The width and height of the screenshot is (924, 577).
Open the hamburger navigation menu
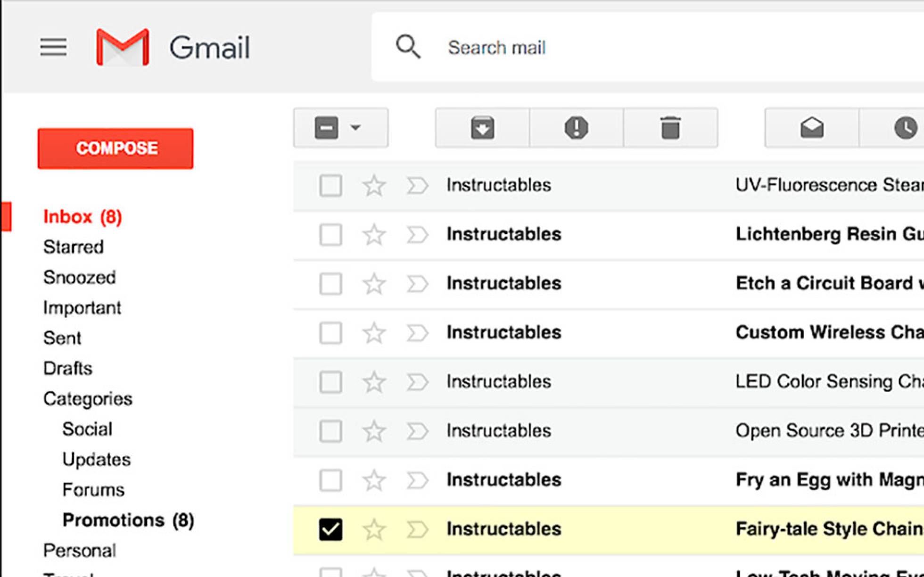click(53, 47)
